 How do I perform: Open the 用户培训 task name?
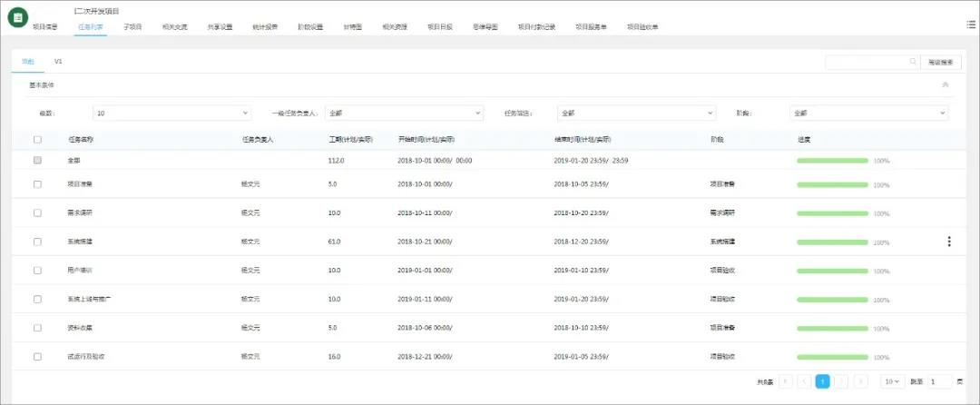[x=80, y=270]
